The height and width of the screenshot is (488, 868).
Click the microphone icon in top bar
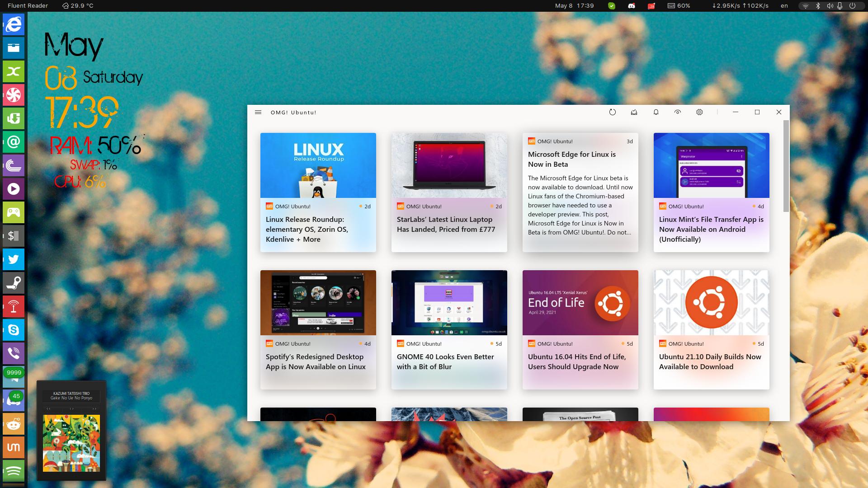[x=840, y=6]
